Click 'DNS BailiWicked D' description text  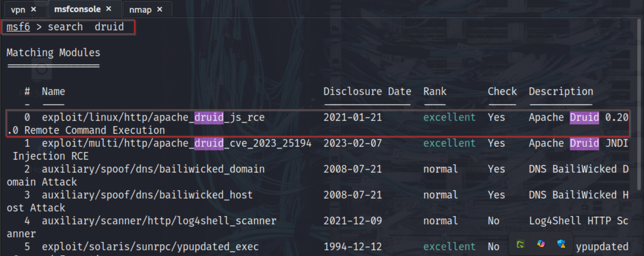[x=579, y=169]
